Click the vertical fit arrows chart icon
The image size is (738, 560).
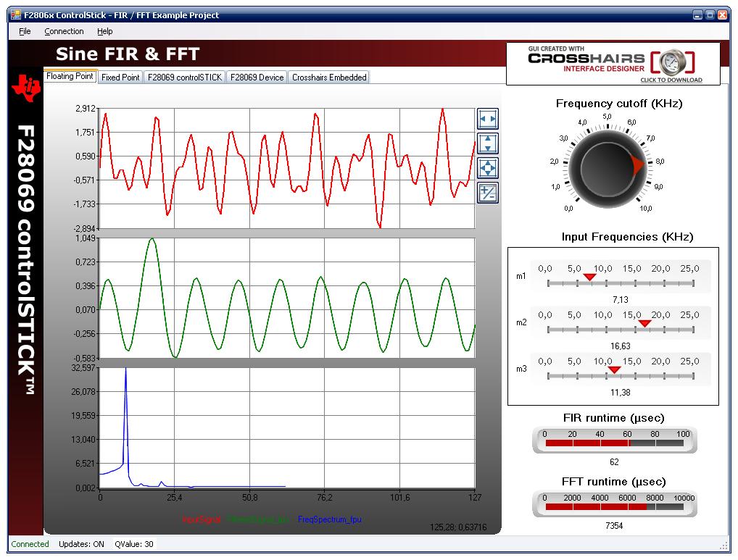488,143
